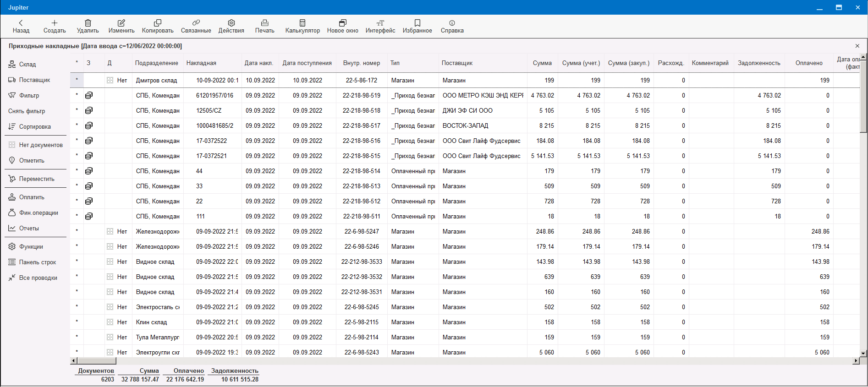Click document count 6203
The height and width of the screenshot is (387, 868).
click(x=108, y=379)
